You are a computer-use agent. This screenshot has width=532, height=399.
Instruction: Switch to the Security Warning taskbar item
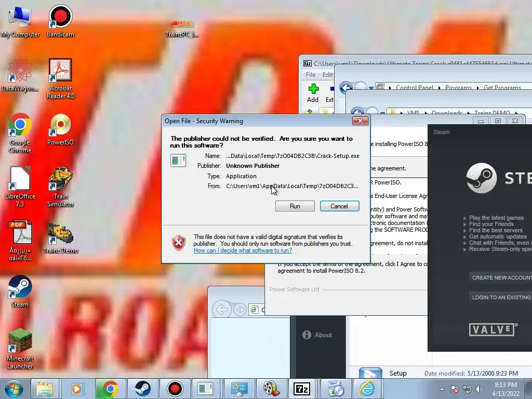205,389
